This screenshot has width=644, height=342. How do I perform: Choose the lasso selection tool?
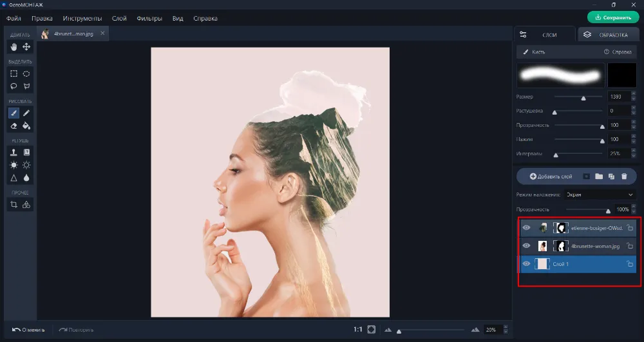coord(14,86)
